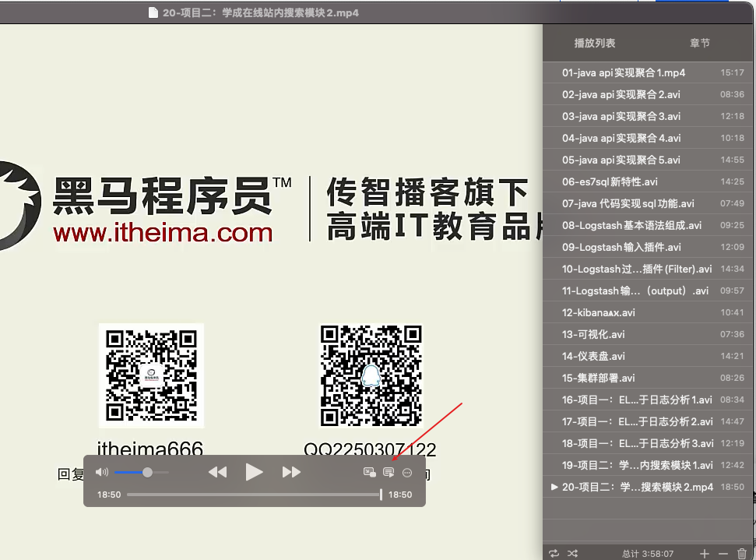Enter picture-in-picture mode
This screenshot has width=756, height=560.
click(370, 472)
